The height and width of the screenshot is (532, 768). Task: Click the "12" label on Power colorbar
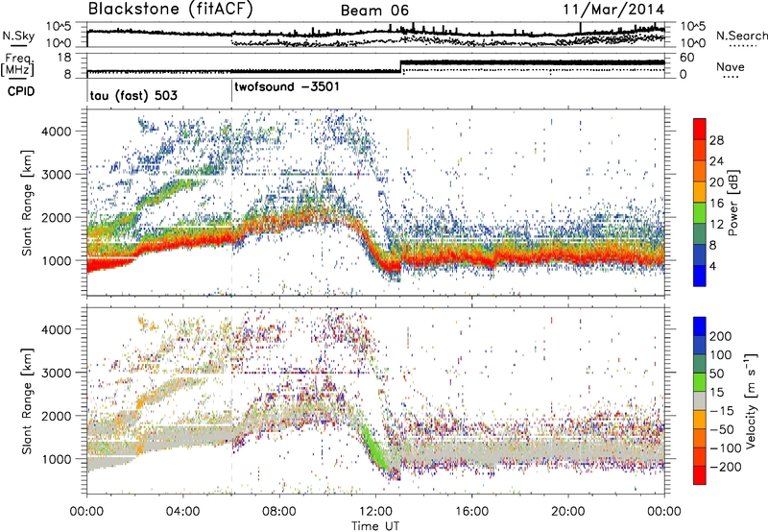(716, 225)
